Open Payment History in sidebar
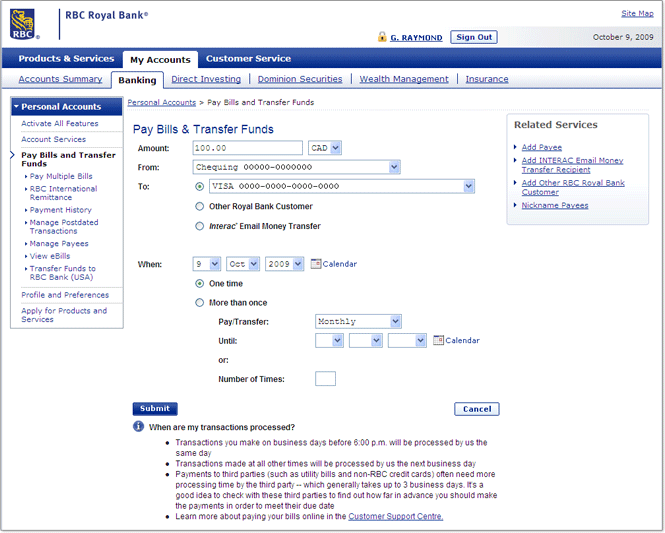The image size is (665, 533). 61,209
